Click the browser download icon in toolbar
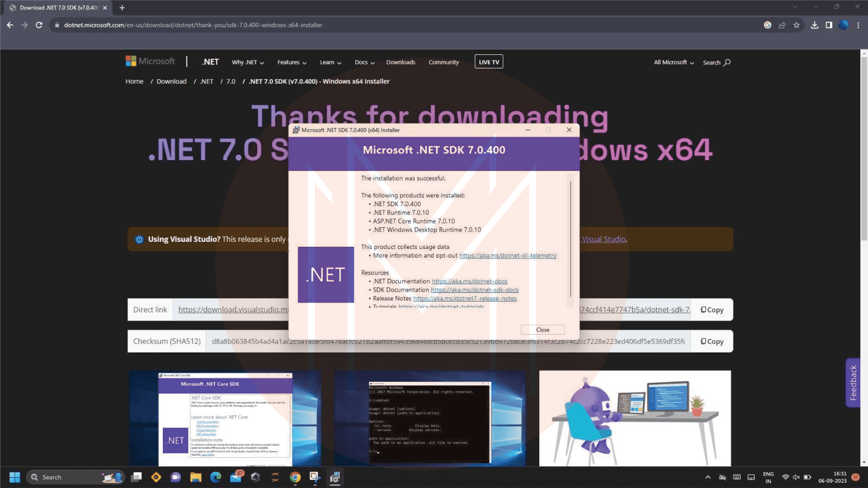868x488 pixels. click(813, 25)
